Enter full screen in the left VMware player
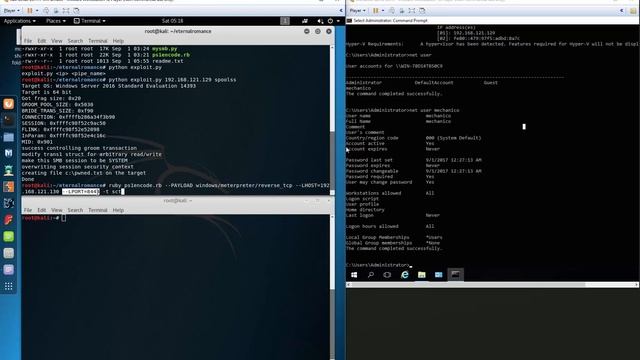 (66, 11)
